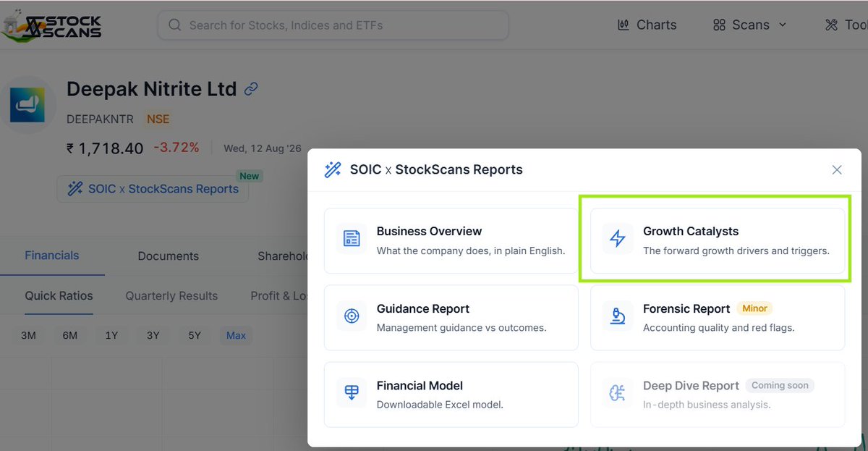Viewport: 868px width, 451px height.
Task: Close the SOIC x StockScans Reports dialog
Action: coord(837,170)
